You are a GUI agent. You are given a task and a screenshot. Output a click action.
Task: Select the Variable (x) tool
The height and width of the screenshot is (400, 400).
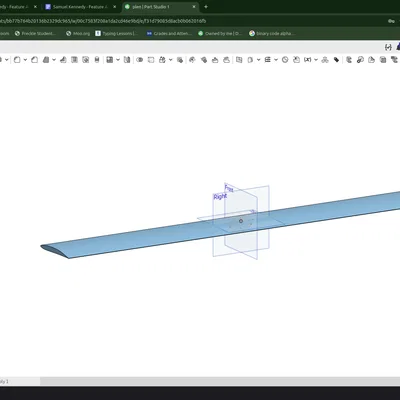[308, 60]
